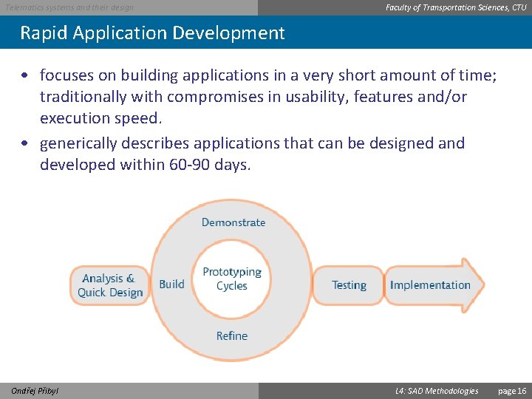Click the line 'traditionally with compromises in usability'
Viewport: 532px width, 399px height.
pos(194,97)
